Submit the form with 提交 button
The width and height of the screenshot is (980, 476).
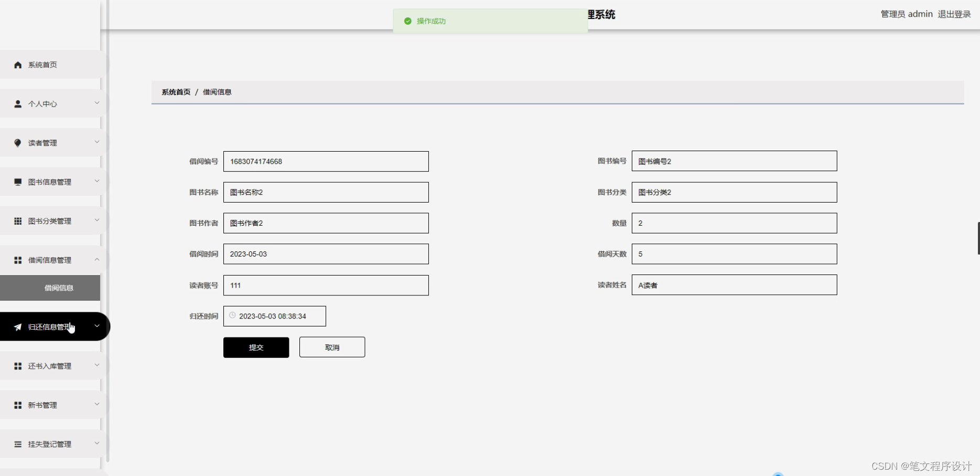(256, 347)
